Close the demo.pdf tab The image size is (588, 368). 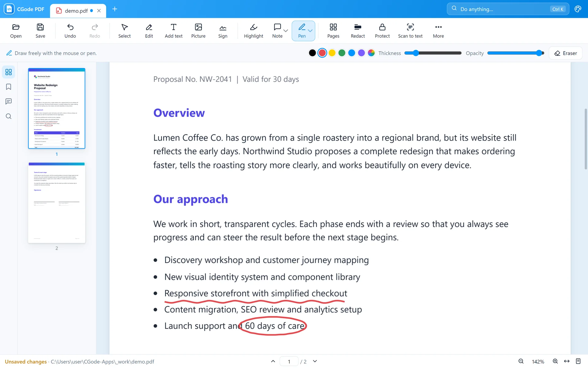[99, 11]
